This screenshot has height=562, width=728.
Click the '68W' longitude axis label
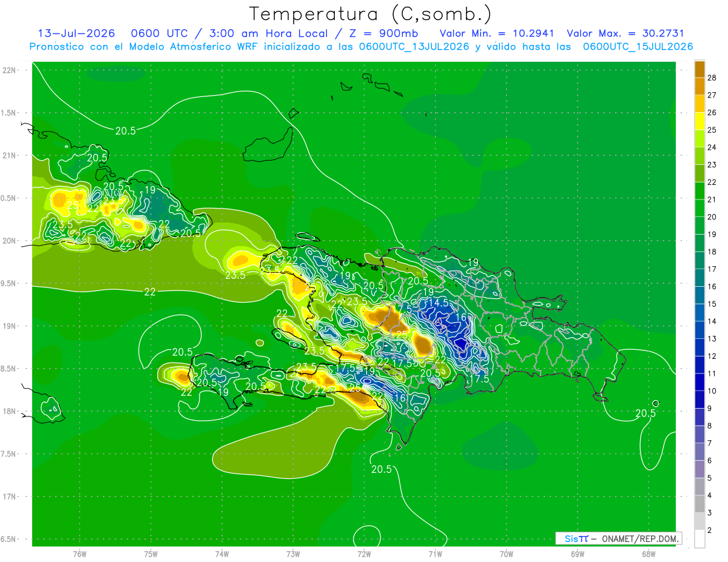click(649, 554)
